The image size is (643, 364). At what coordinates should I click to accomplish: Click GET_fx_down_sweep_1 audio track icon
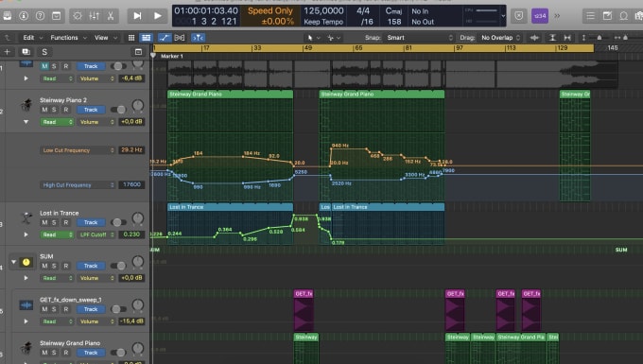(x=26, y=305)
